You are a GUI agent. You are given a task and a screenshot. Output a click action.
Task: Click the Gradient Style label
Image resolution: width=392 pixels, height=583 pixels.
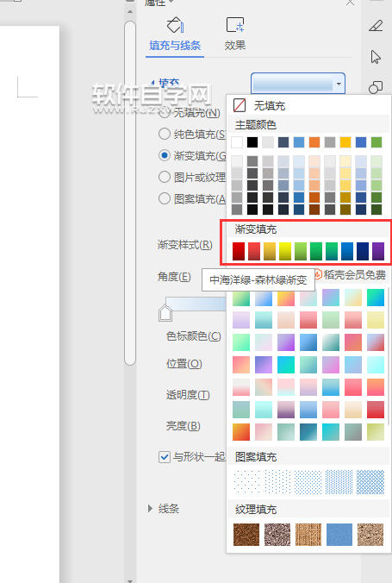click(x=185, y=245)
